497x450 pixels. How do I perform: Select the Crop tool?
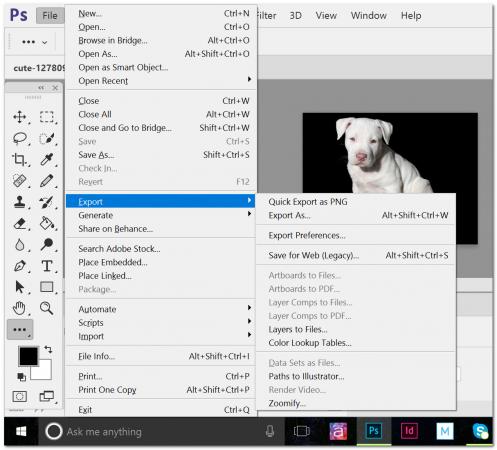(x=20, y=160)
